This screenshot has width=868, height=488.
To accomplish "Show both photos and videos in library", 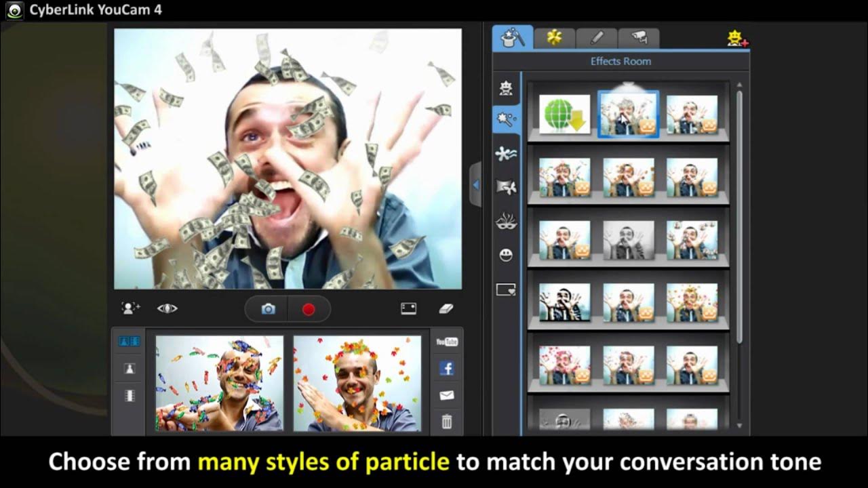I will coord(129,341).
